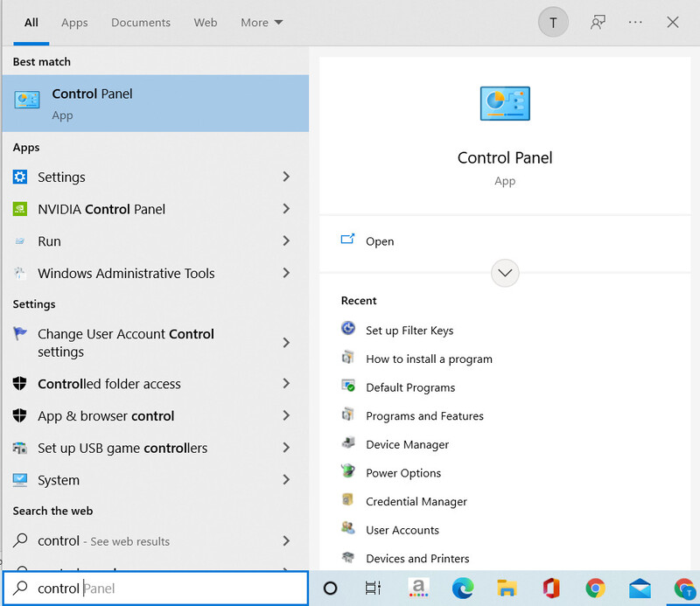Open the three-dot options menu
The width and height of the screenshot is (700, 606).
click(x=635, y=23)
